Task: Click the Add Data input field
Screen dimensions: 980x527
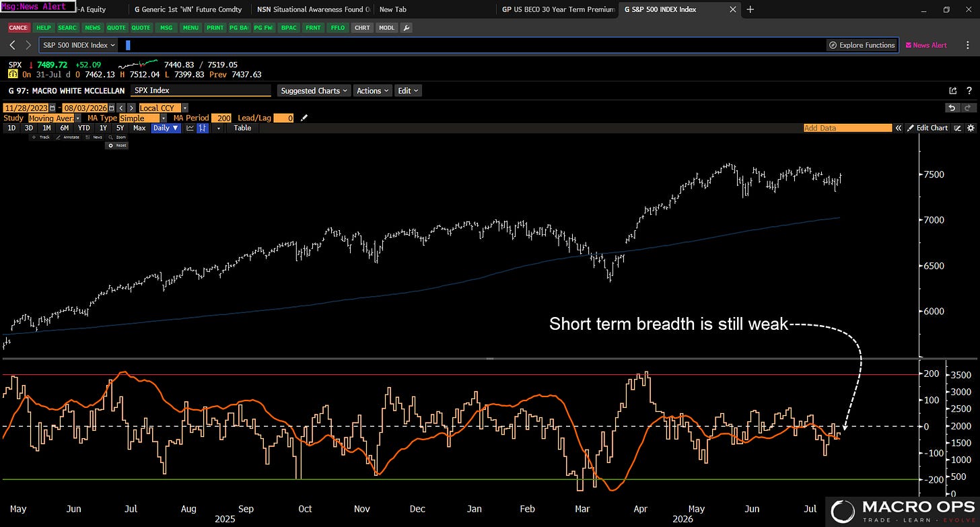Action: point(847,128)
